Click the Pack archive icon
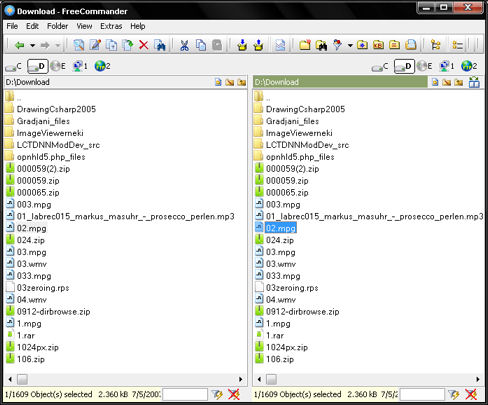The width and height of the screenshot is (488, 405). 242,45
